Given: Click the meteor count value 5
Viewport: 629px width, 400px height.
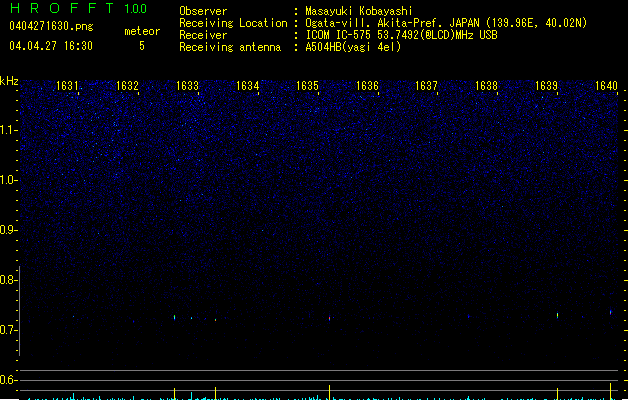Looking at the screenshot, I should point(142,46).
